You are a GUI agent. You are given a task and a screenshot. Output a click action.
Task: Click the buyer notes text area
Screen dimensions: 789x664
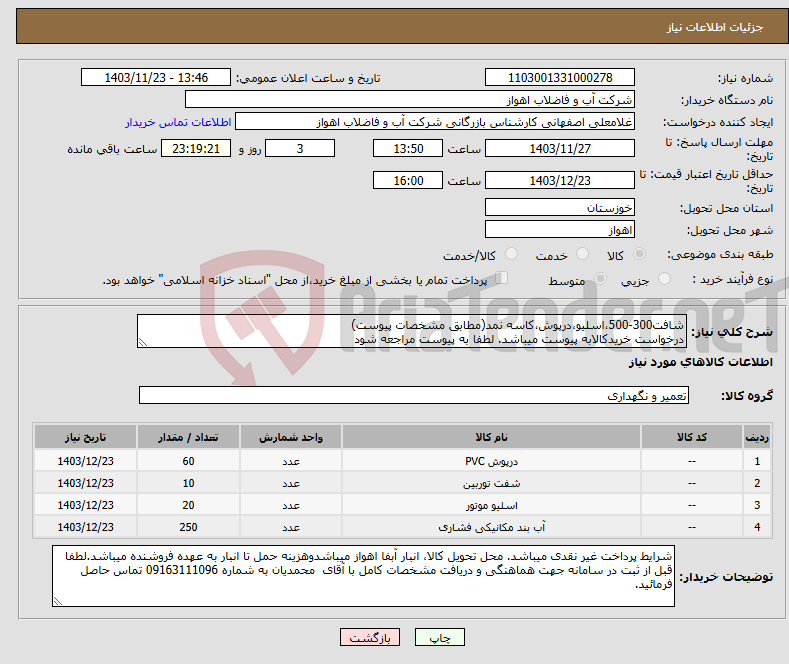tap(363, 576)
